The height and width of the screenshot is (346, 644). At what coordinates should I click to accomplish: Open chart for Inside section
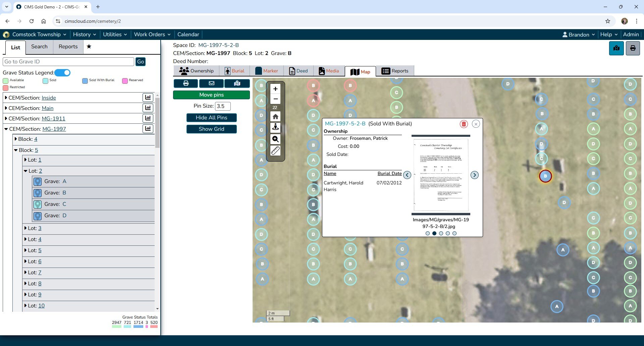click(148, 98)
